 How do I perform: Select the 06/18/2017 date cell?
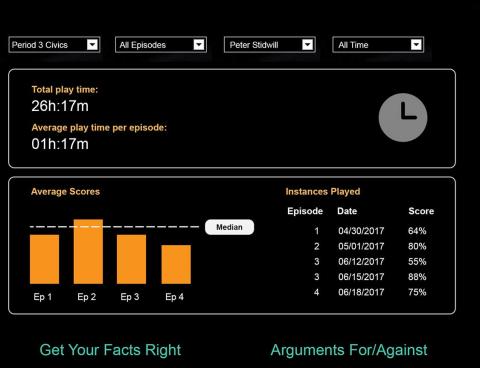coord(361,292)
